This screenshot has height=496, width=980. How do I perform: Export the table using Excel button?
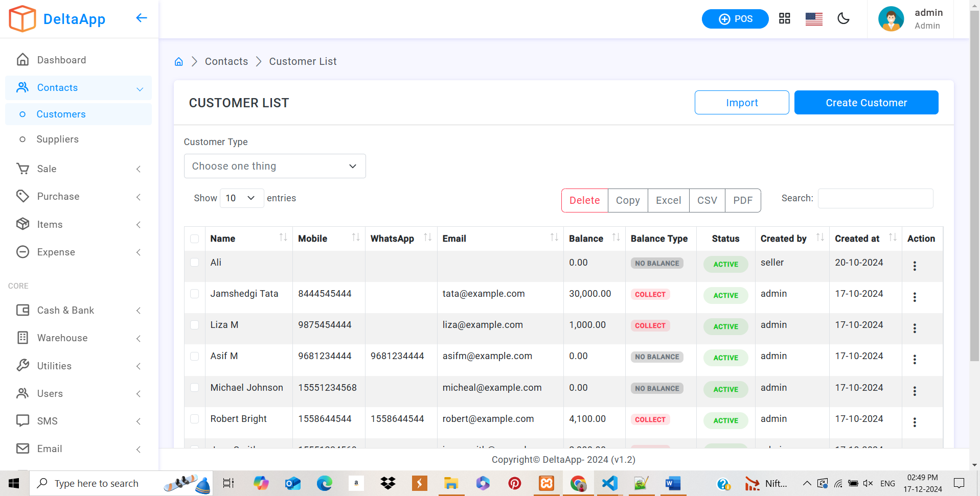pos(668,200)
